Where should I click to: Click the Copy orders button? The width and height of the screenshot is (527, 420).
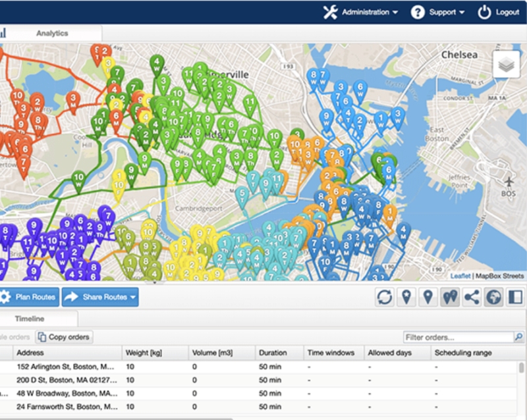click(x=64, y=337)
